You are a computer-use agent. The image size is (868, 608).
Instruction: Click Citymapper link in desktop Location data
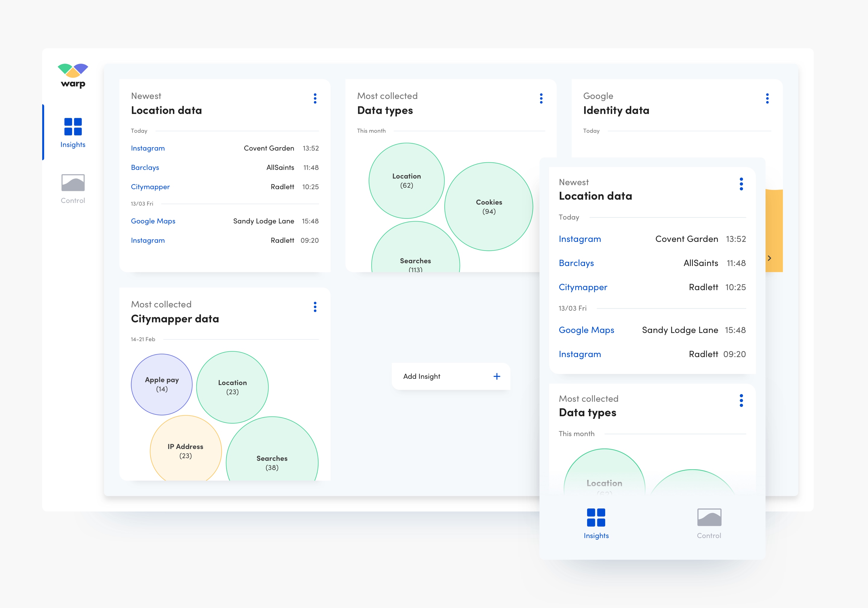point(150,187)
